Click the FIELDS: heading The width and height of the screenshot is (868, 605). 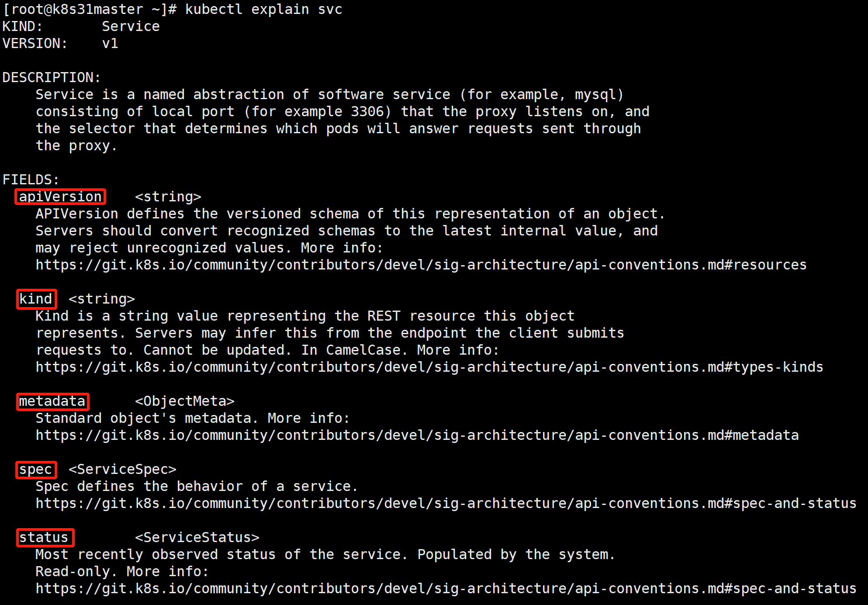(x=31, y=180)
